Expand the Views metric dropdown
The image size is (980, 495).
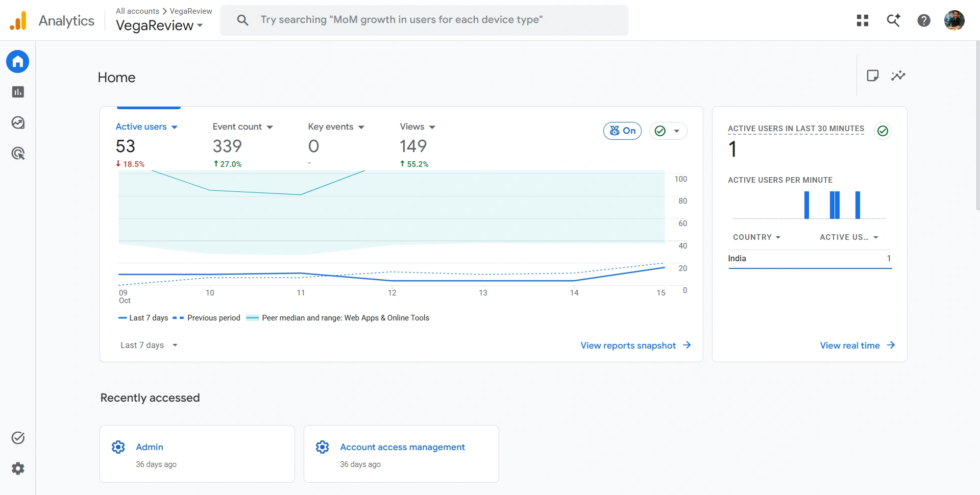point(418,127)
